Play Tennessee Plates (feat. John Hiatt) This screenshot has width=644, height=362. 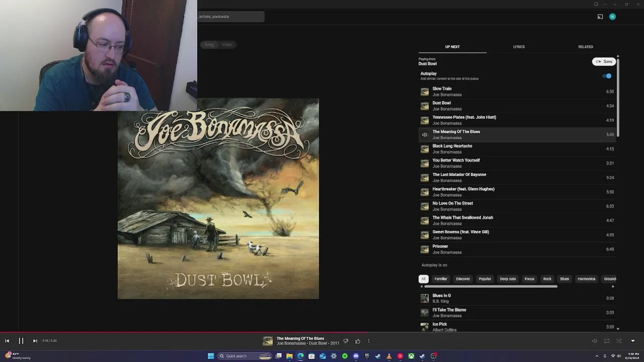click(517, 120)
